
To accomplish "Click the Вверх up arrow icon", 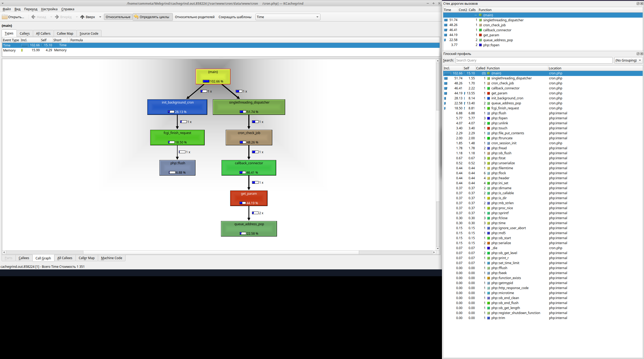I will [x=82, y=17].
